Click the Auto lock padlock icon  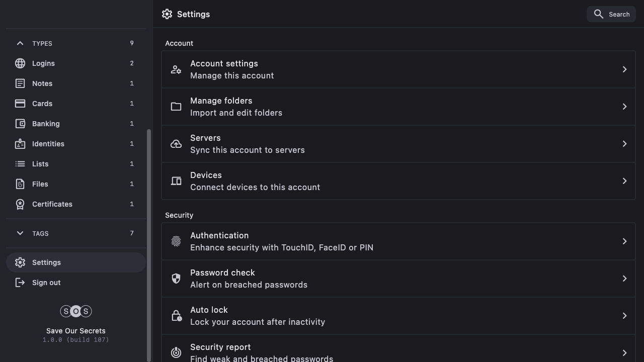176,316
